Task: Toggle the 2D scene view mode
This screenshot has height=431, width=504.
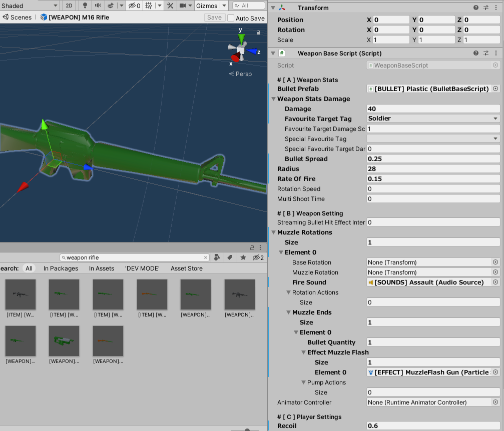Action: 69,5
